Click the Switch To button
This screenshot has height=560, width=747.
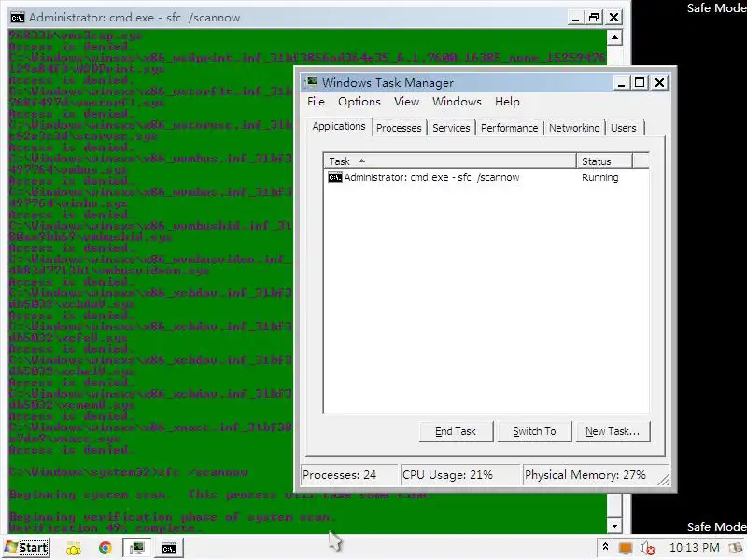pos(534,431)
